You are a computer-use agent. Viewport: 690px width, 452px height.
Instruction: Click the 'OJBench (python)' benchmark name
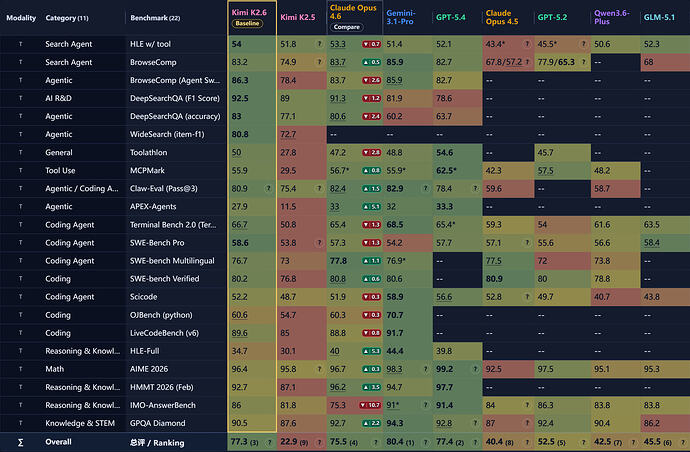pos(161,315)
